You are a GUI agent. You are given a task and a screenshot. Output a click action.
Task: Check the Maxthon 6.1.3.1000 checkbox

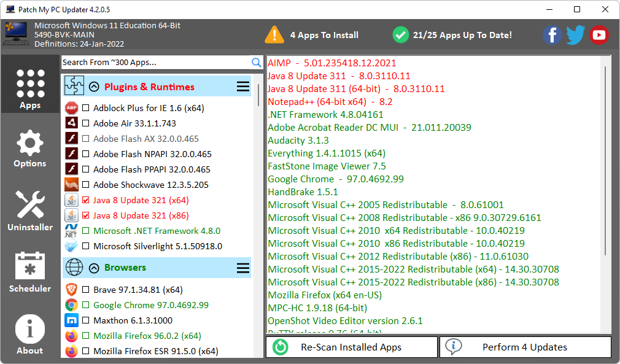point(85,320)
